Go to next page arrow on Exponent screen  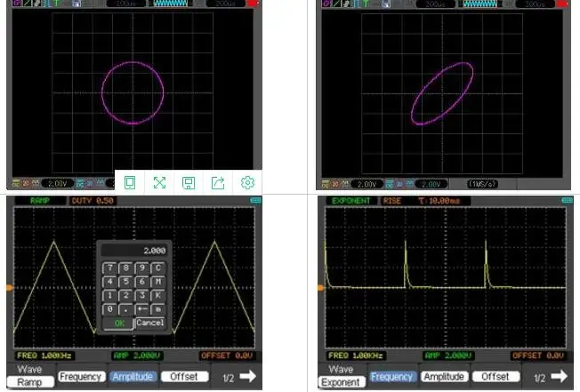[x=560, y=376]
